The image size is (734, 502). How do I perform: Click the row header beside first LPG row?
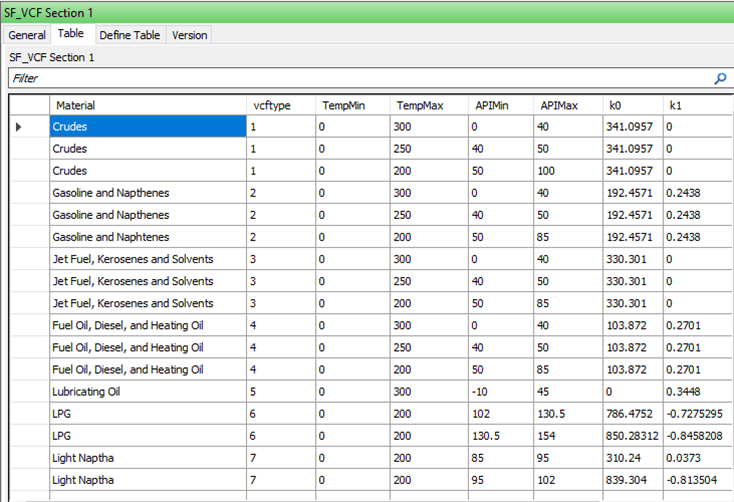[x=29, y=413]
